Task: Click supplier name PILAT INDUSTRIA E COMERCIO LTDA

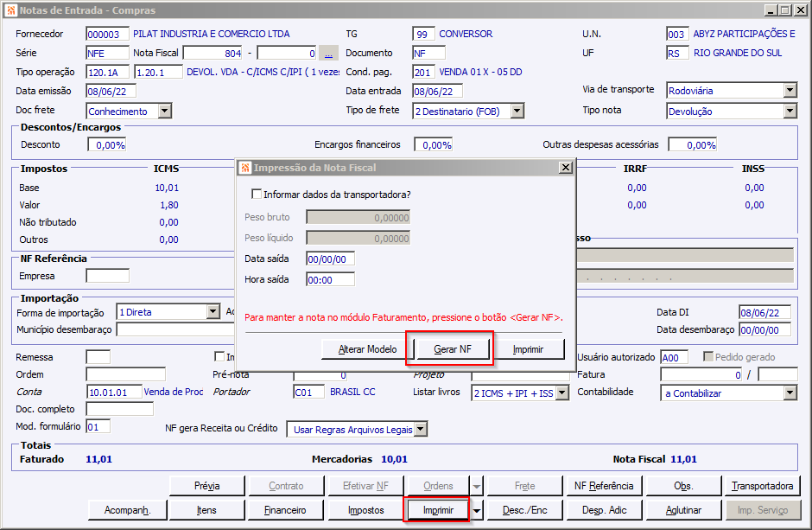Action: pos(212,34)
